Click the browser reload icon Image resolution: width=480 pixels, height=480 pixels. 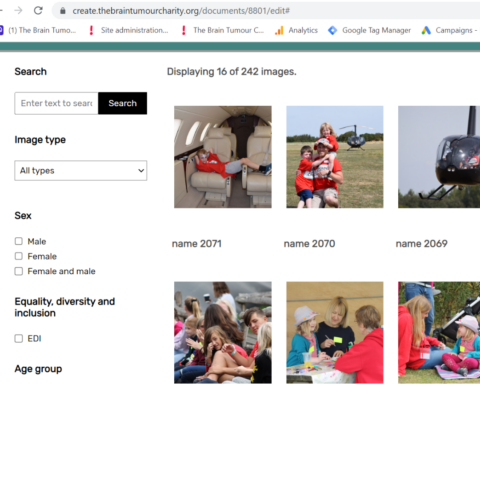click(x=38, y=11)
